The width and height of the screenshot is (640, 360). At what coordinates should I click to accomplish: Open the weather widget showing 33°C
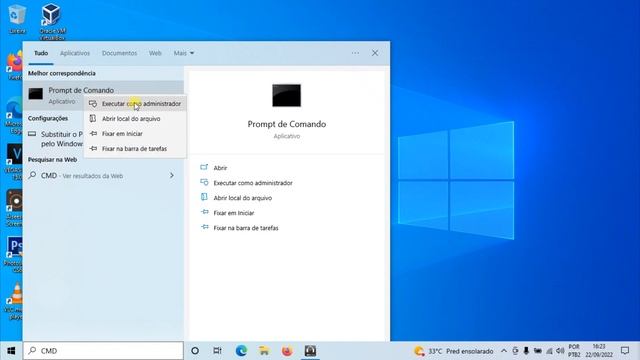tap(453, 351)
